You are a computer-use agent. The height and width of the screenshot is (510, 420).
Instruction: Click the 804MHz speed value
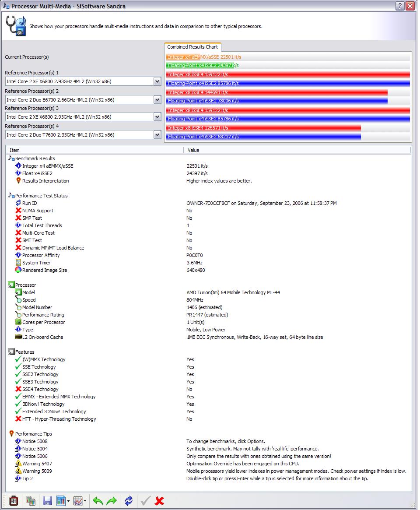[x=195, y=300]
